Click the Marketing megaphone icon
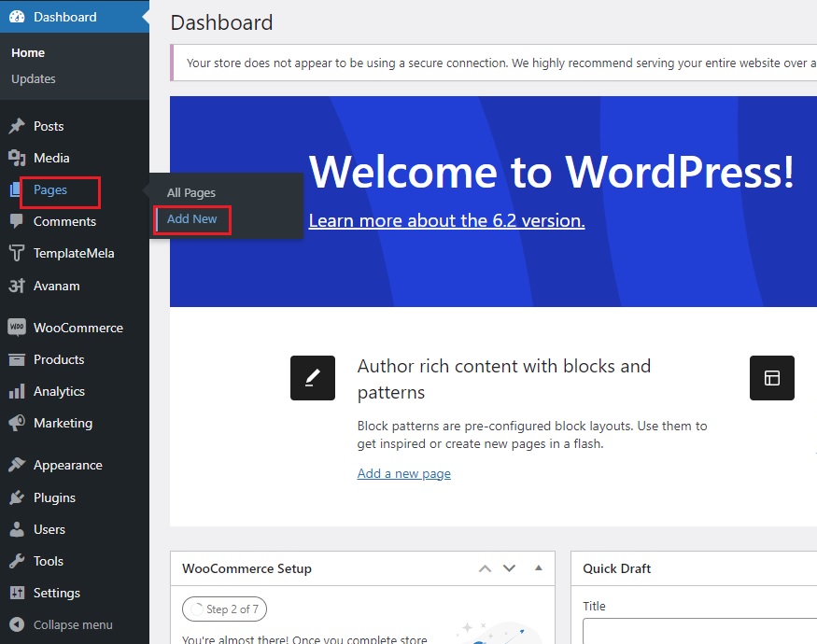Viewport: 817px width, 644px height. pos(17,423)
